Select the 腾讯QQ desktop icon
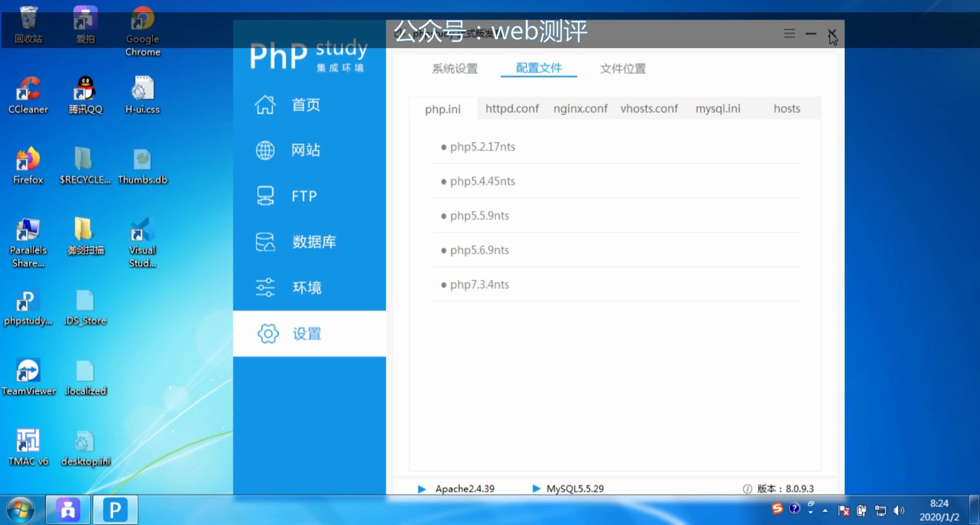The image size is (980, 525). point(86,95)
